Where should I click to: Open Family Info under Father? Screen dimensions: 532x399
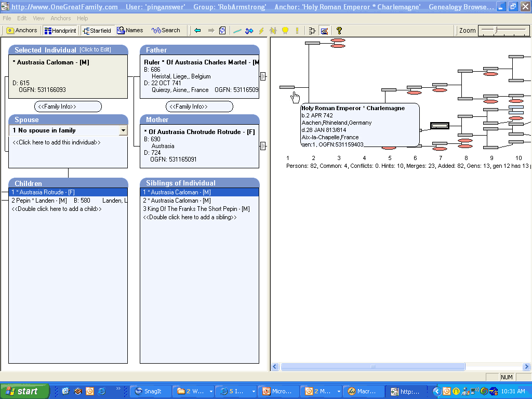199,107
